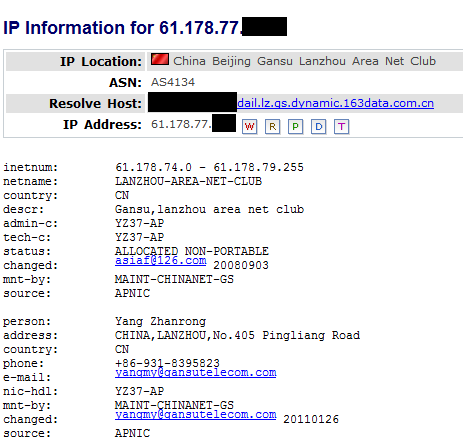The image size is (463, 447).
Task: Click the Lanzhou Area Net Club location text
Action: tap(367, 61)
